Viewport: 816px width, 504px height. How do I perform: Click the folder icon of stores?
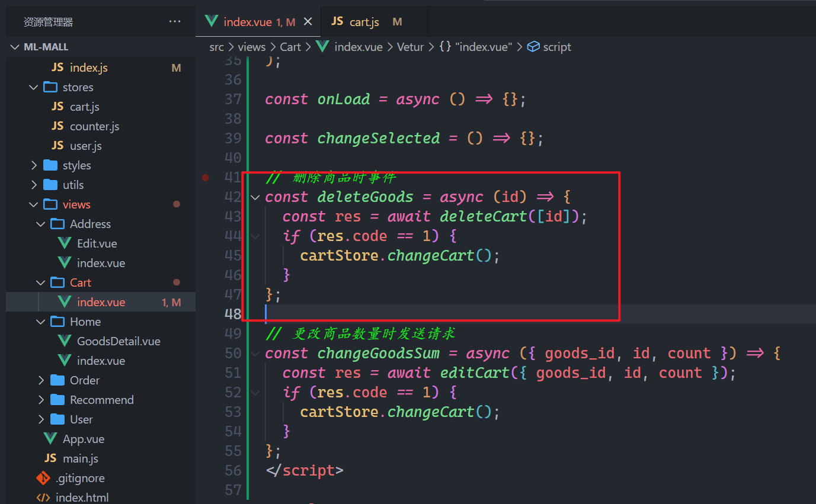point(50,87)
